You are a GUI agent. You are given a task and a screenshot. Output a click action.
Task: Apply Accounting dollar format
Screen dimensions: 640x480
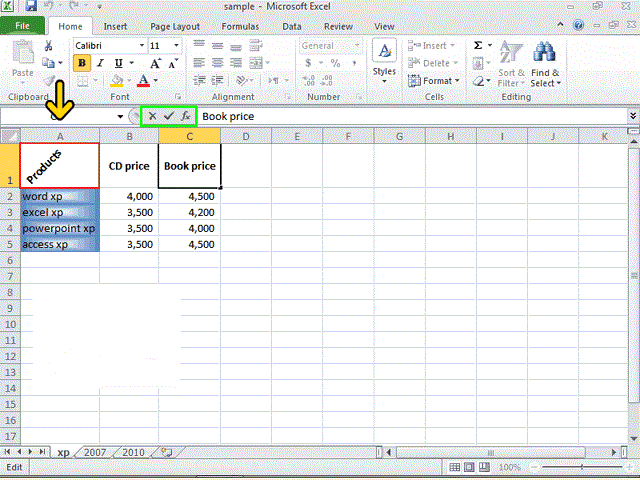[x=308, y=63]
